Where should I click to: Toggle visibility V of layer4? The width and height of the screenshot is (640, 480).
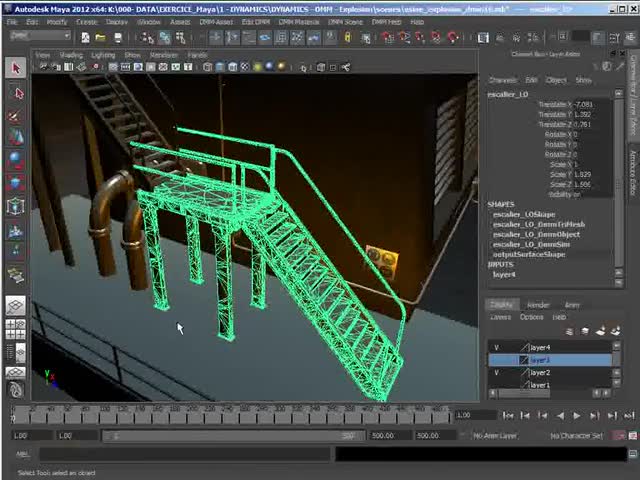tap(497, 347)
